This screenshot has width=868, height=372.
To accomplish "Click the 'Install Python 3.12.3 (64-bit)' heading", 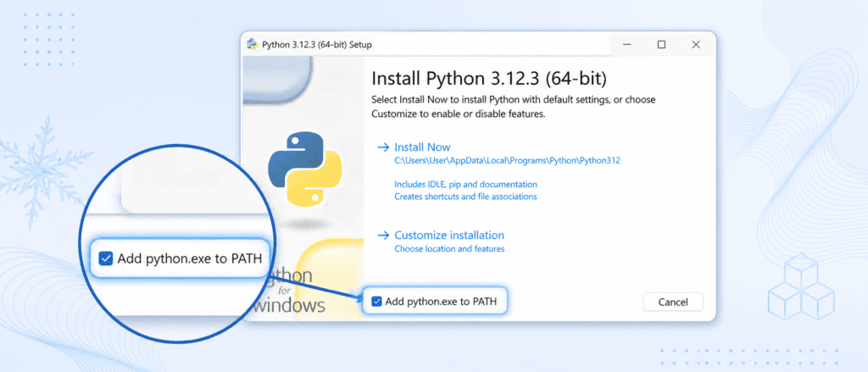I will point(489,79).
